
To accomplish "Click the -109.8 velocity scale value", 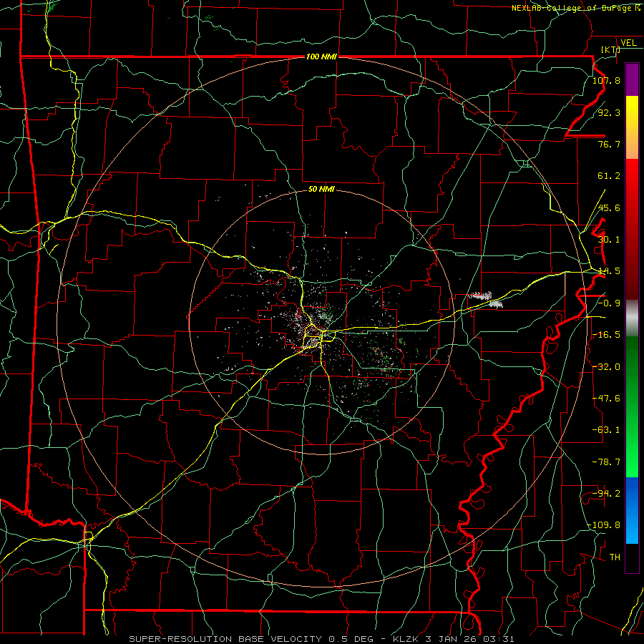I will coord(604,525).
